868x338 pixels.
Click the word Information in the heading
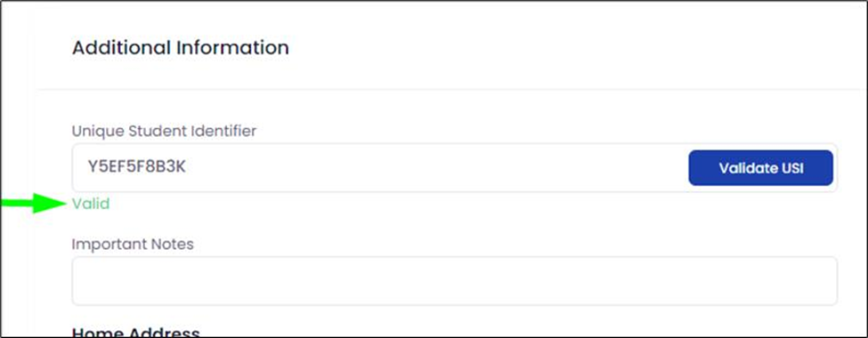tap(232, 47)
